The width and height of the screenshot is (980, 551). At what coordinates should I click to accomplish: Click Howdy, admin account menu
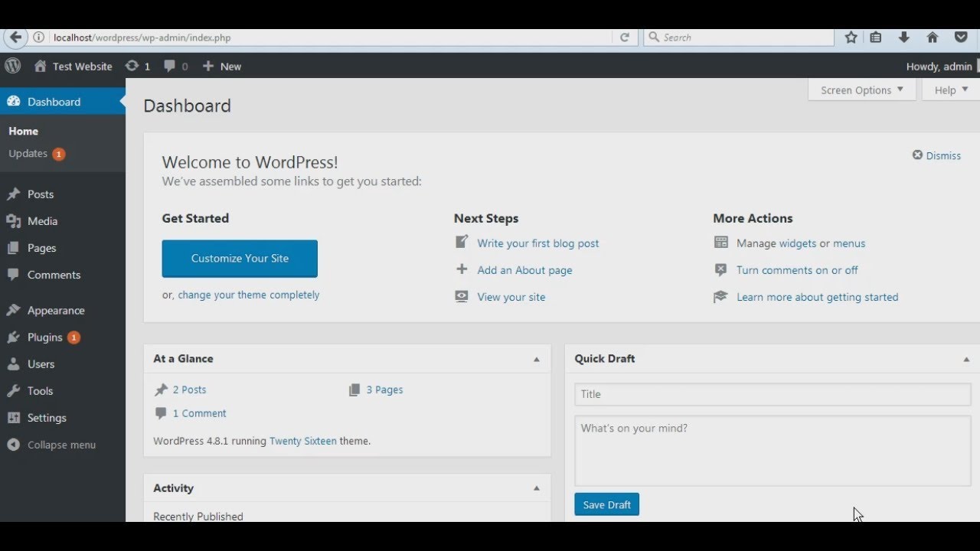point(940,67)
